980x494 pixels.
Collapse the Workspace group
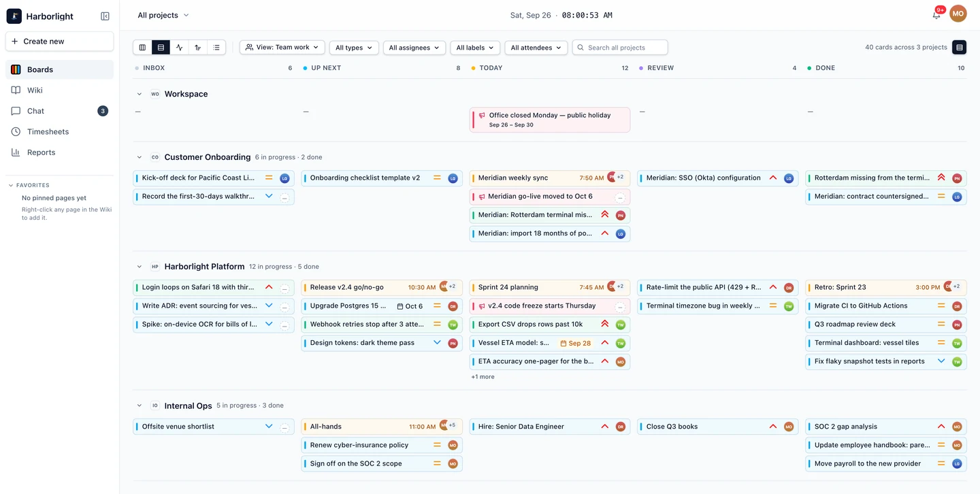coord(139,94)
